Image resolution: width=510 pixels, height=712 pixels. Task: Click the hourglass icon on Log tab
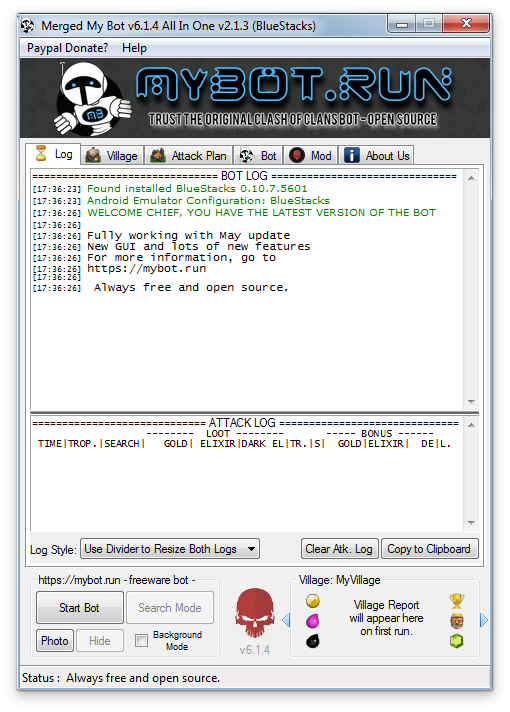[x=41, y=153]
